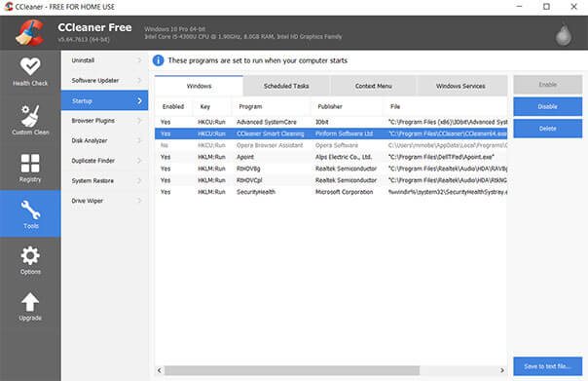Viewport: 588px width, 381px height.
Task: Switch to the Windows tab
Action: coord(199,86)
